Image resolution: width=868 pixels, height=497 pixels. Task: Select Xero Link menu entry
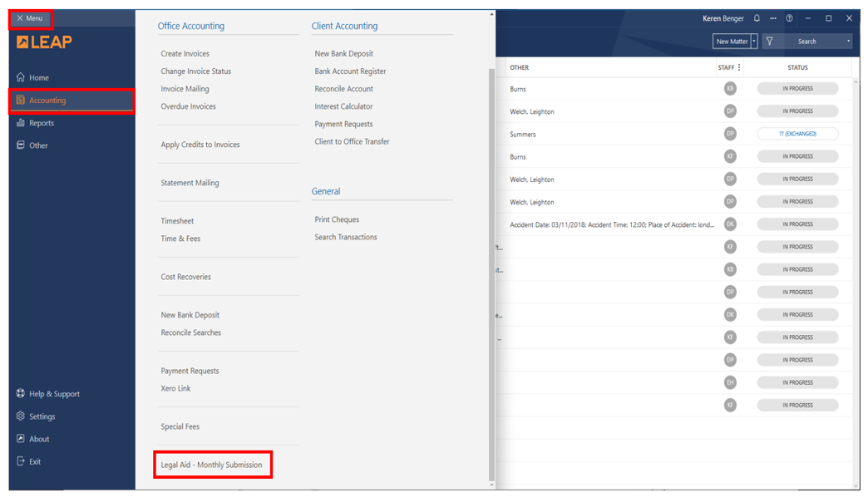[175, 388]
